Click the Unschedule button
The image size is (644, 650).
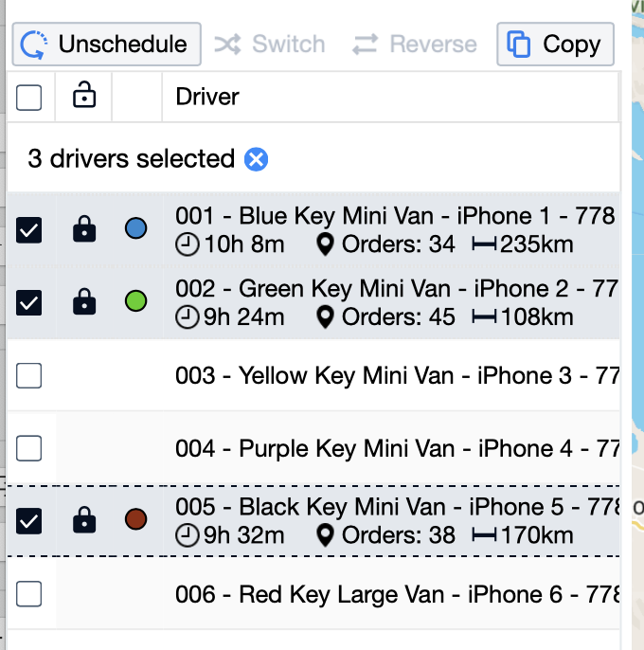click(x=106, y=45)
